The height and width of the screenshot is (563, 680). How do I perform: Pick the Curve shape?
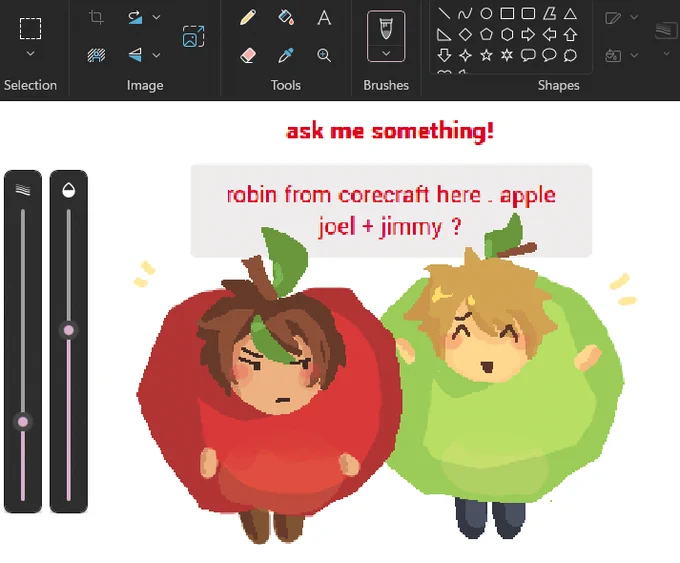465,13
